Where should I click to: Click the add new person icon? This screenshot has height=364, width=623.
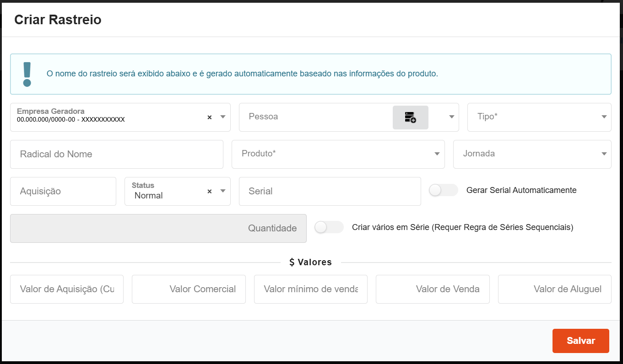(410, 118)
